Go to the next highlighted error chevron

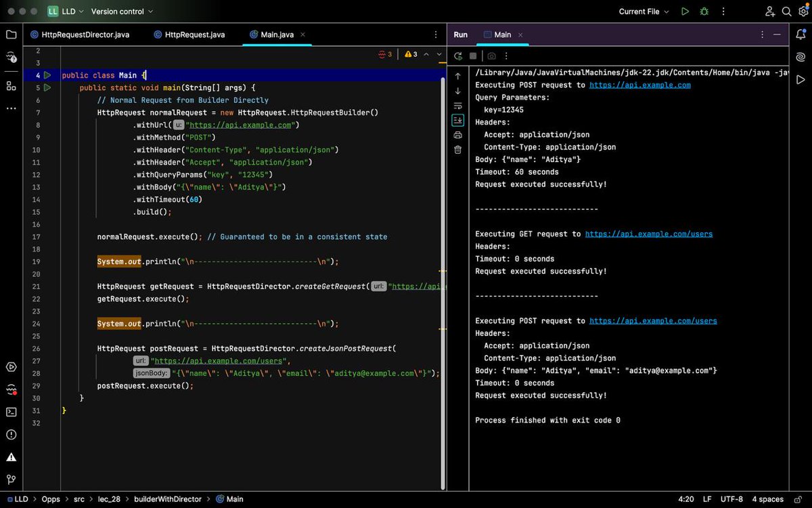pos(440,54)
